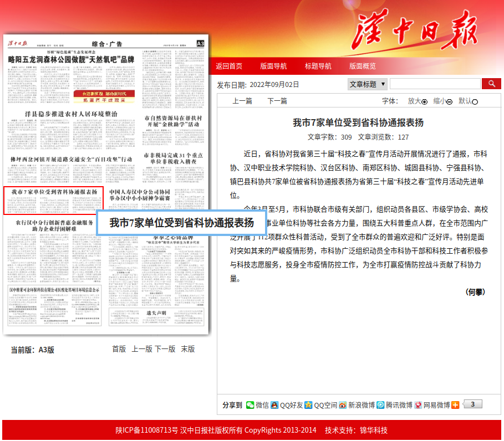This screenshot has width=504, height=441.
Task: Open article 农行汉中分行创新普惠金融服务助力企业纾困解难
Action: [54, 225]
